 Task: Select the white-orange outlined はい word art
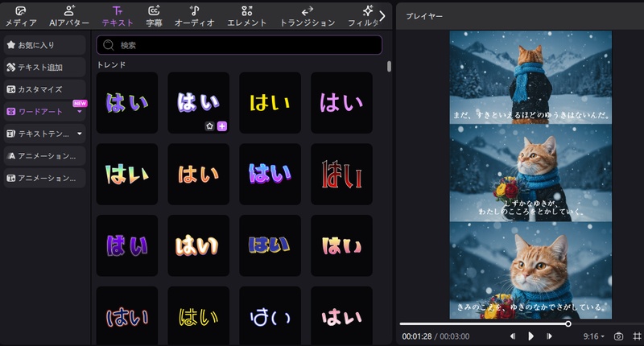pos(198,245)
